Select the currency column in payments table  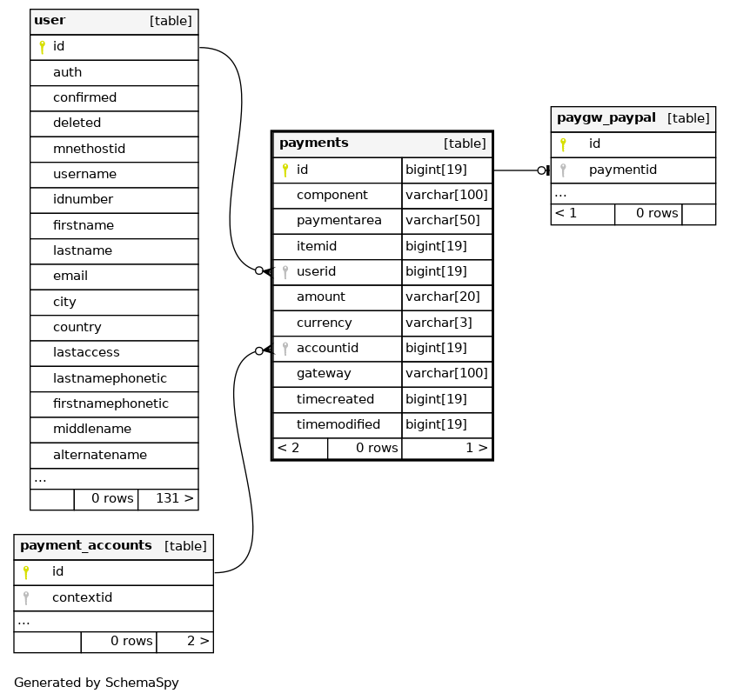(324, 323)
